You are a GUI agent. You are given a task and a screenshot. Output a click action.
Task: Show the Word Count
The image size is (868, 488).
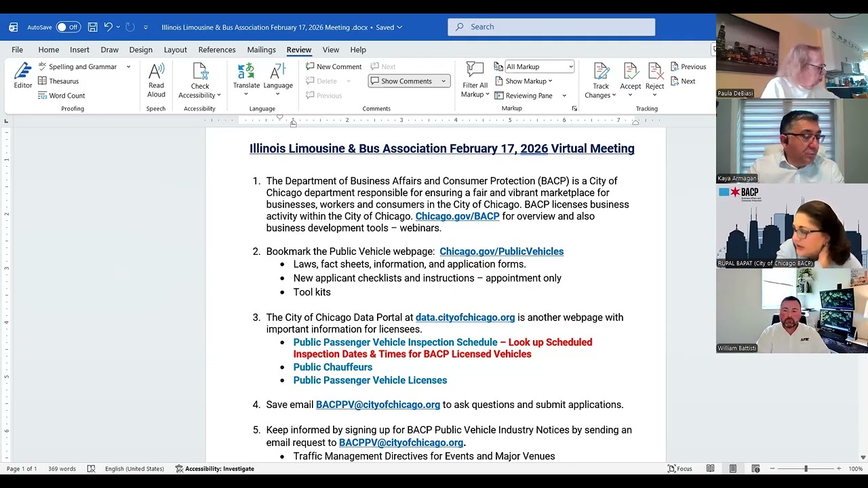61,96
